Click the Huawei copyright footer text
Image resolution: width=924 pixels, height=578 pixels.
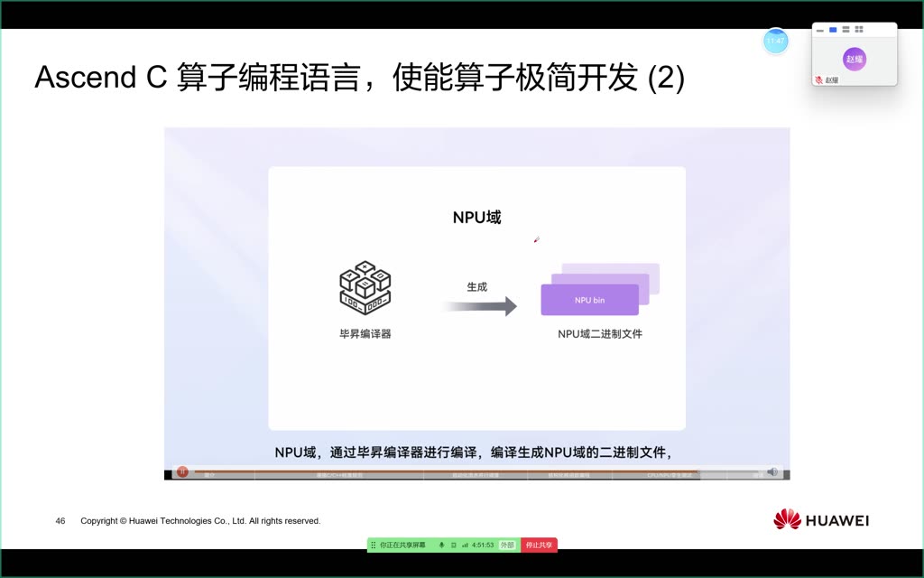point(200,521)
